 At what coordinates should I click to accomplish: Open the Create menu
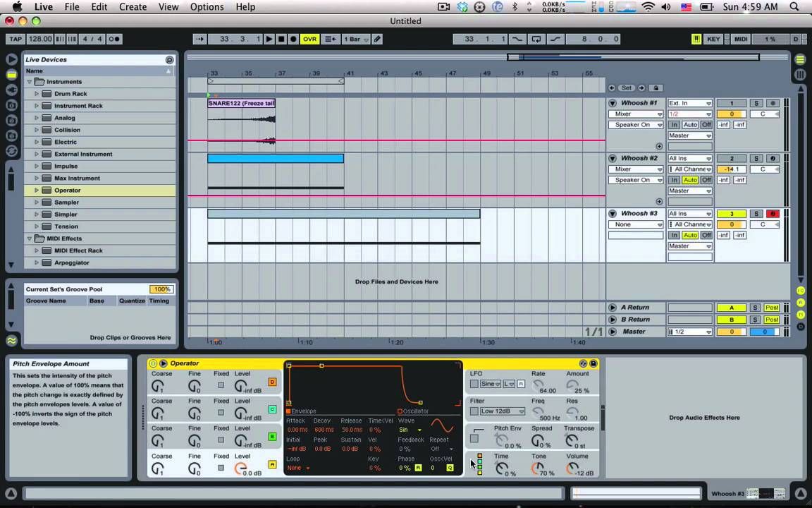tap(133, 7)
